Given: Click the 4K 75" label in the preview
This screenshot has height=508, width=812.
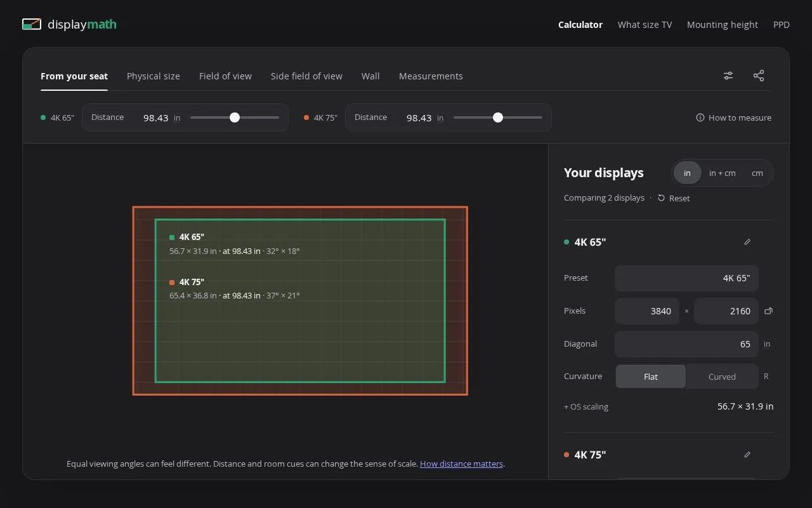Looking at the screenshot, I should click(192, 282).
